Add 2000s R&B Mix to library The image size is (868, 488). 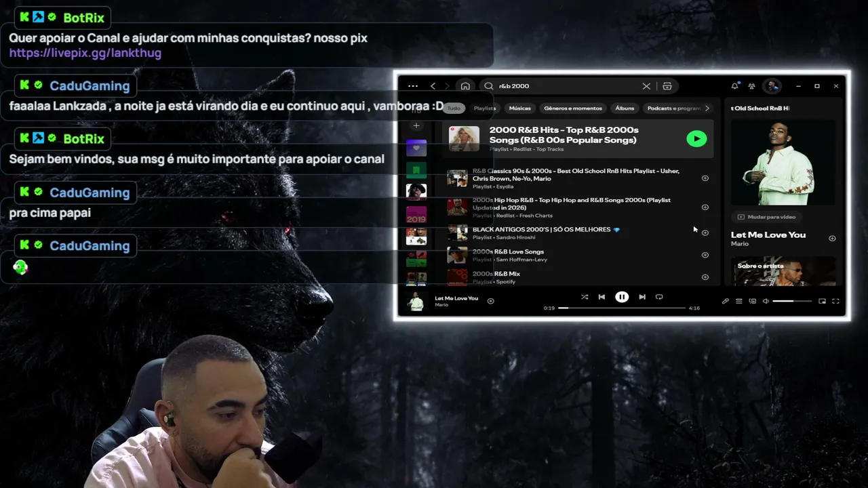click(x=705, y=277)
